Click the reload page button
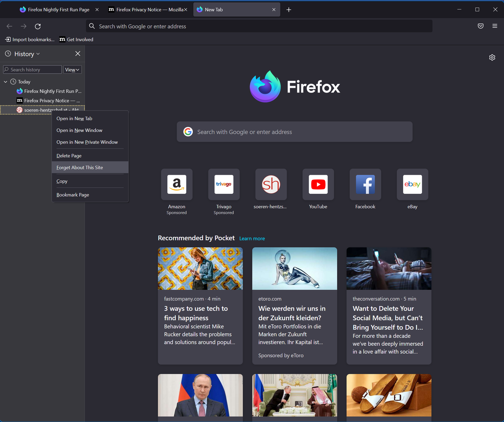 point(38,26)
